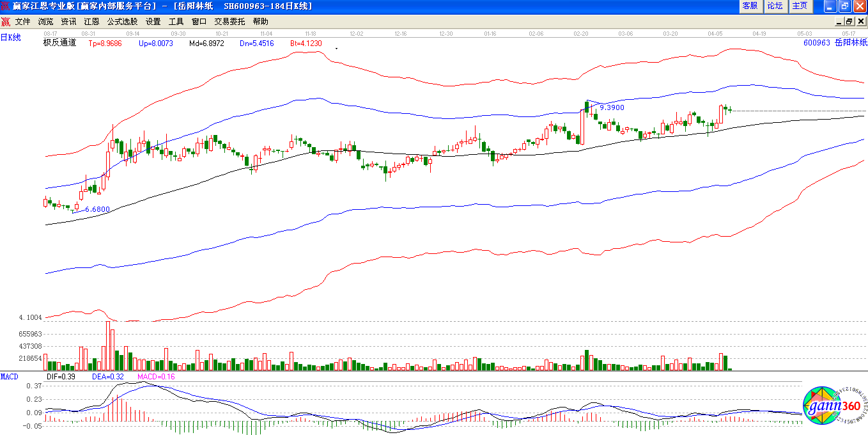The height and width of the screenshot is (435, 868).
Task: Click the 主页 button
Action: [800, 6]
